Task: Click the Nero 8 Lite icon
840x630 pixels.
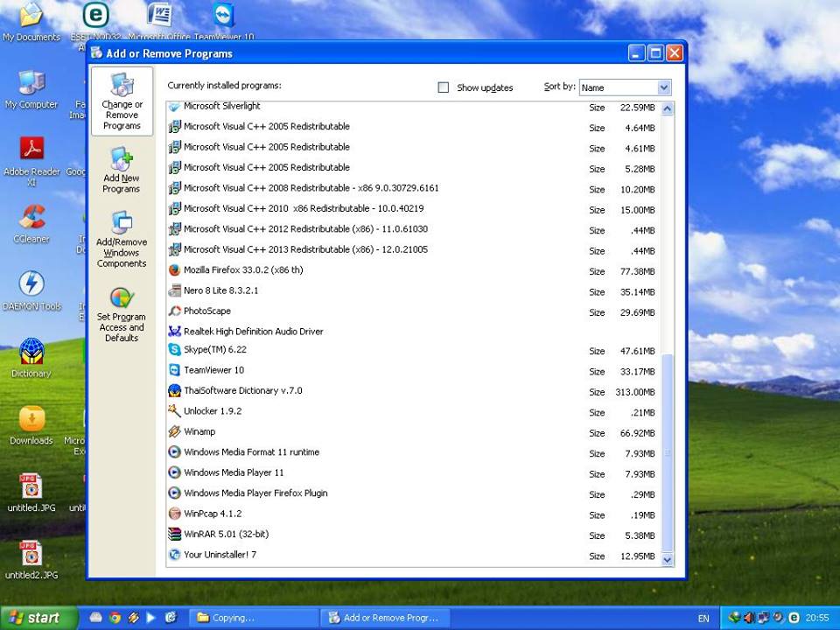Action: (174, 290)
